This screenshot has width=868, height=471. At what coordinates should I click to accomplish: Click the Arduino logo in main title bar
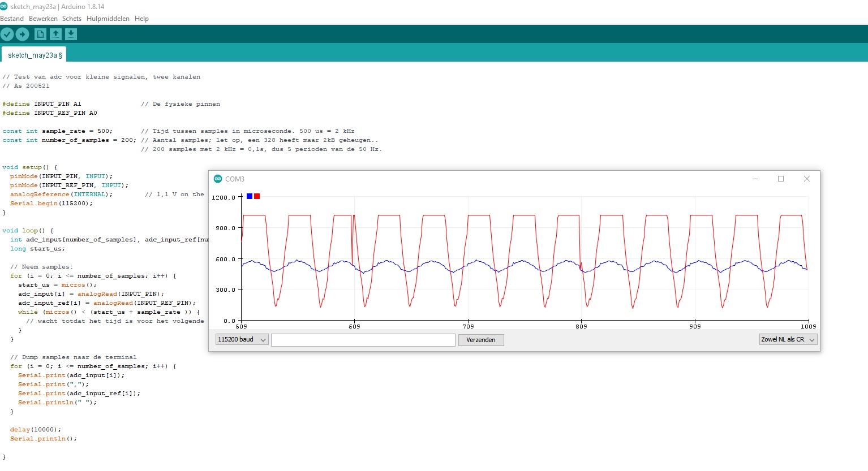point(4,6)
